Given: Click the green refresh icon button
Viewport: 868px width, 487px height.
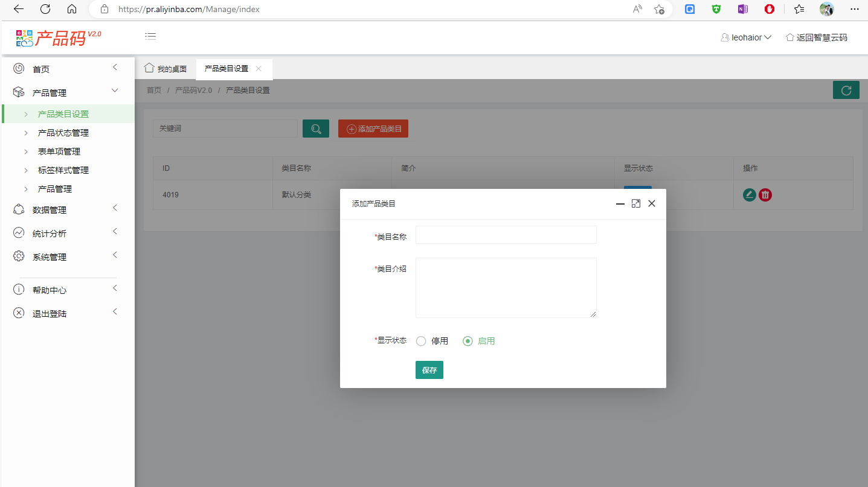Looking at the screenshot, I should click(846, 90).
